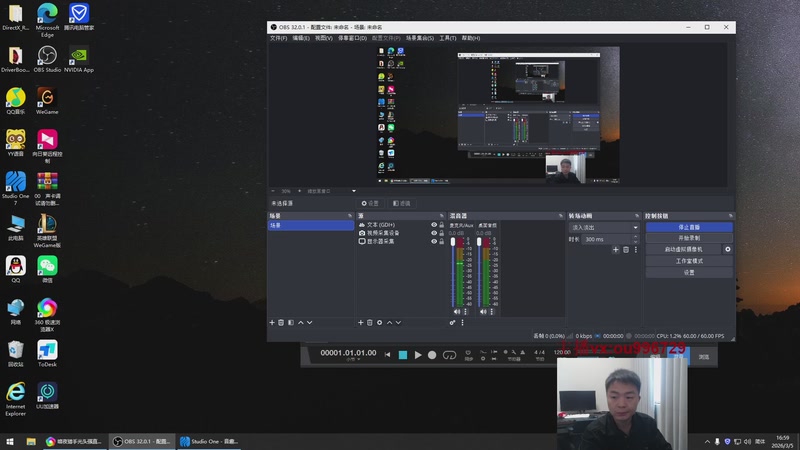
Task: Open Studio One 7 desktop icon
Action: (15, 188)
